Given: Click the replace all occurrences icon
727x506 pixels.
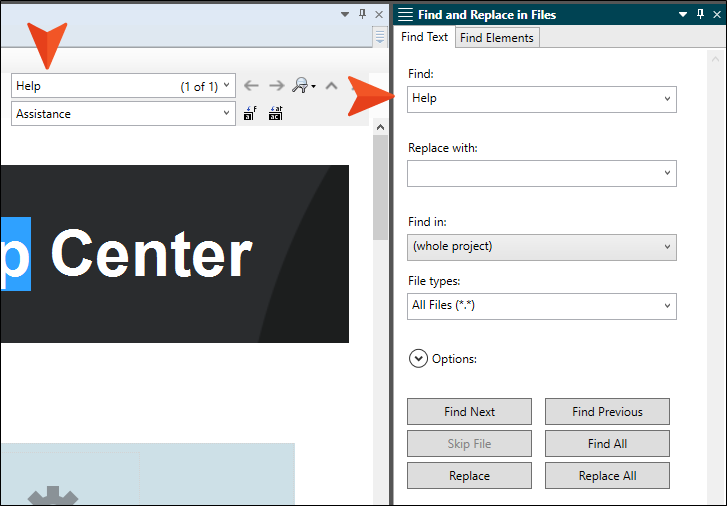Looking at the screenshot, I should click(x=276, y=113).
